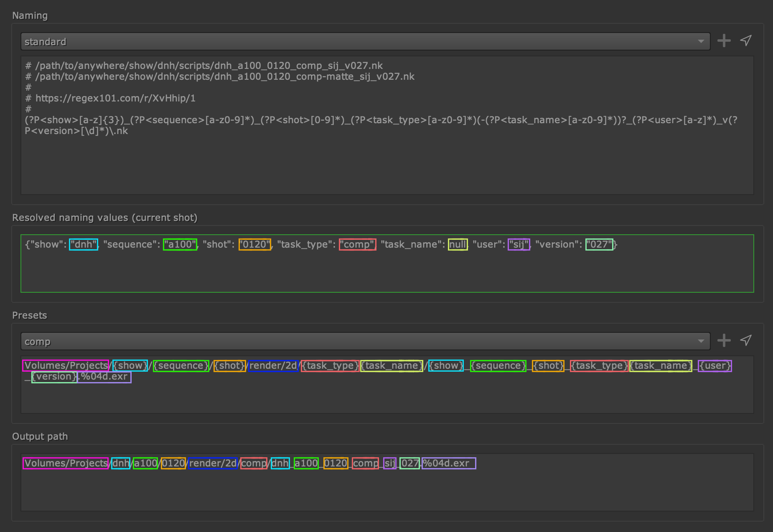773x532 pixels.
Task: Click the arrow icon next to the standard dropdown
Action: (746, 41)
